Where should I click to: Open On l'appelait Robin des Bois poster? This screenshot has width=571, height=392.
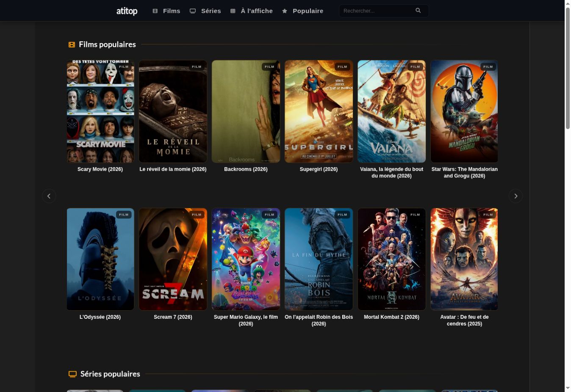click(x=319, y=259)
